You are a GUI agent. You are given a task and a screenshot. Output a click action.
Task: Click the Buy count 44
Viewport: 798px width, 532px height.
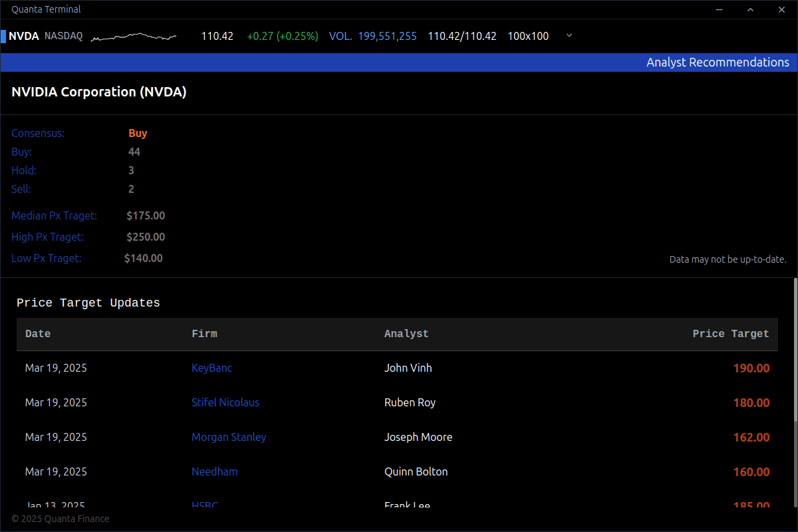(134, 152)
